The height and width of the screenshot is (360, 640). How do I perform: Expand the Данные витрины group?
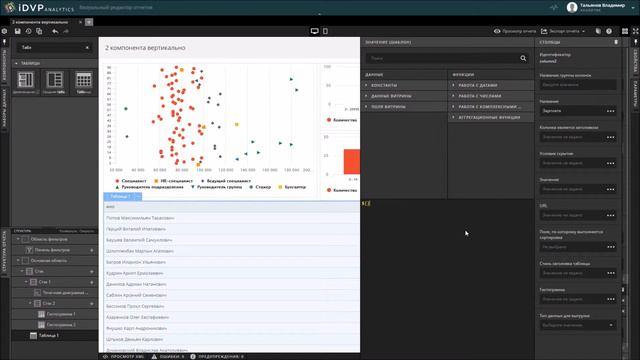pos(404,96)
